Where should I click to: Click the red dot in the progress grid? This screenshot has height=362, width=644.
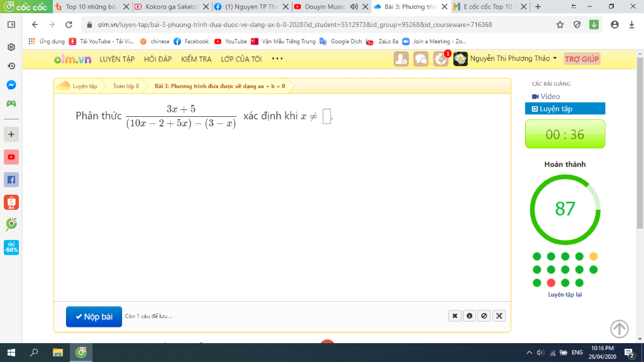551,283
